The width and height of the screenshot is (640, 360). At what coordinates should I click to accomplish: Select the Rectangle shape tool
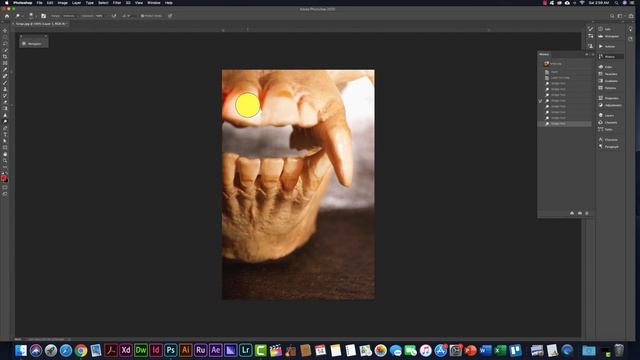(x=5, y=148)
